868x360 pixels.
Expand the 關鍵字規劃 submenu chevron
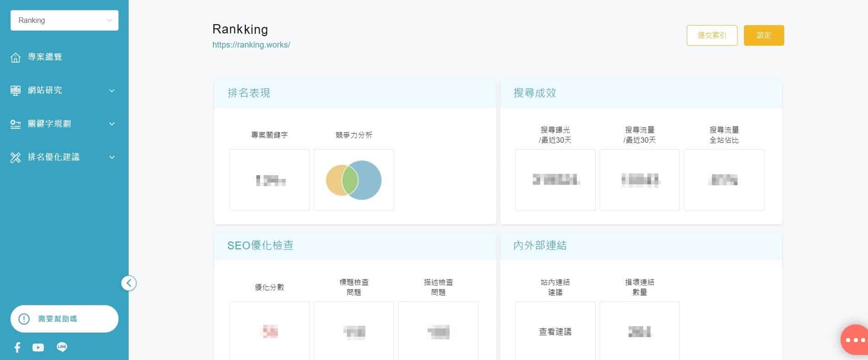pyautogui.click(x=112, y=124)
